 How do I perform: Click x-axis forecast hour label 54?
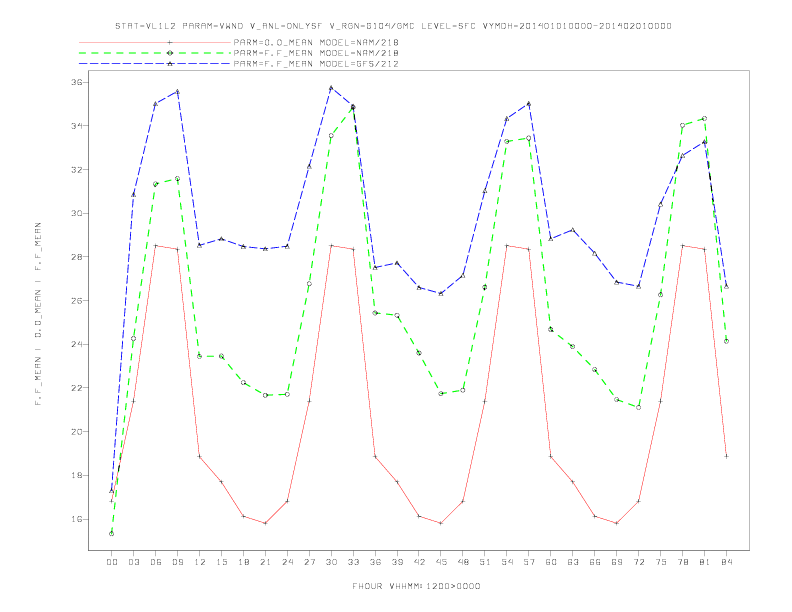(507, 562)
